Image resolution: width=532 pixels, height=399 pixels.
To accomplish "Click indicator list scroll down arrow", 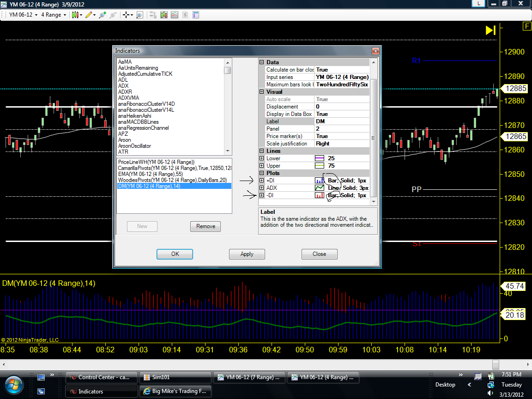I will coord(228,151).
